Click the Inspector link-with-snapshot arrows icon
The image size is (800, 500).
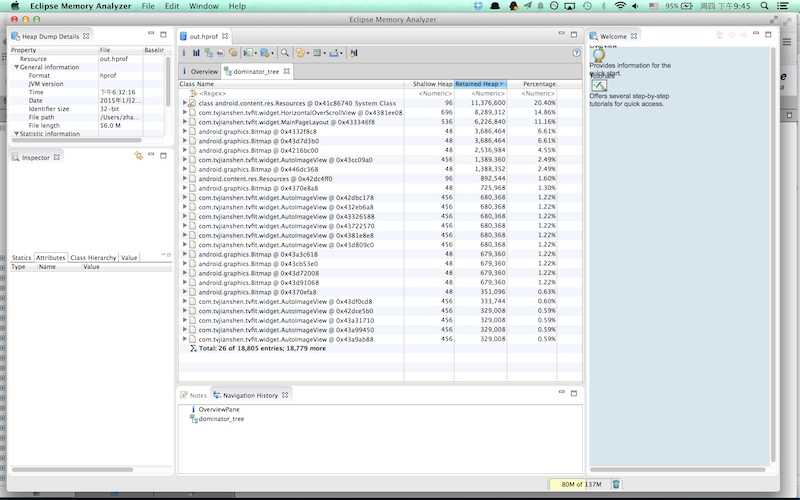pos(138,156)
